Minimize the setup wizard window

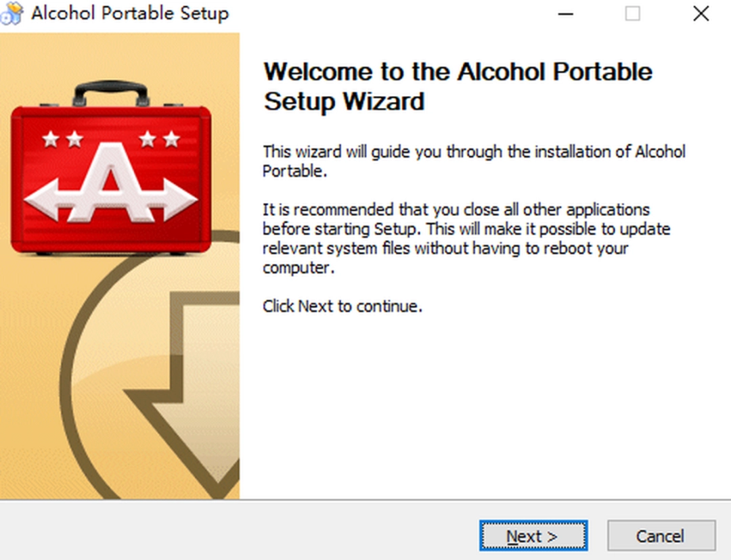click(x=564, y=14)
